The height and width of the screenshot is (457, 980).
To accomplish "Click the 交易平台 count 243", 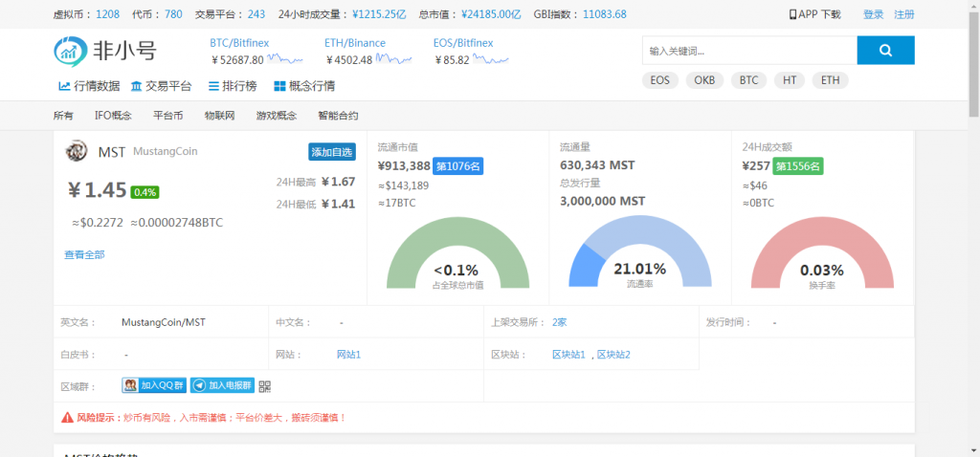I will (x=256, y=14).
